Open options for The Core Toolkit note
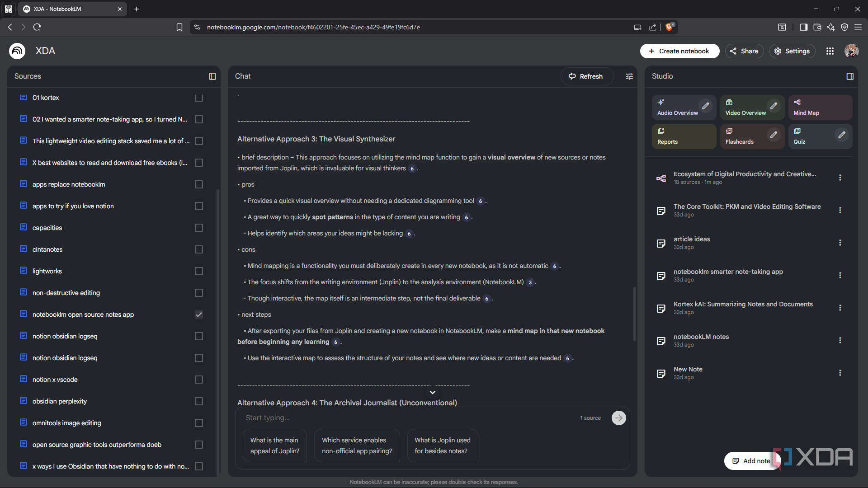 840,210
